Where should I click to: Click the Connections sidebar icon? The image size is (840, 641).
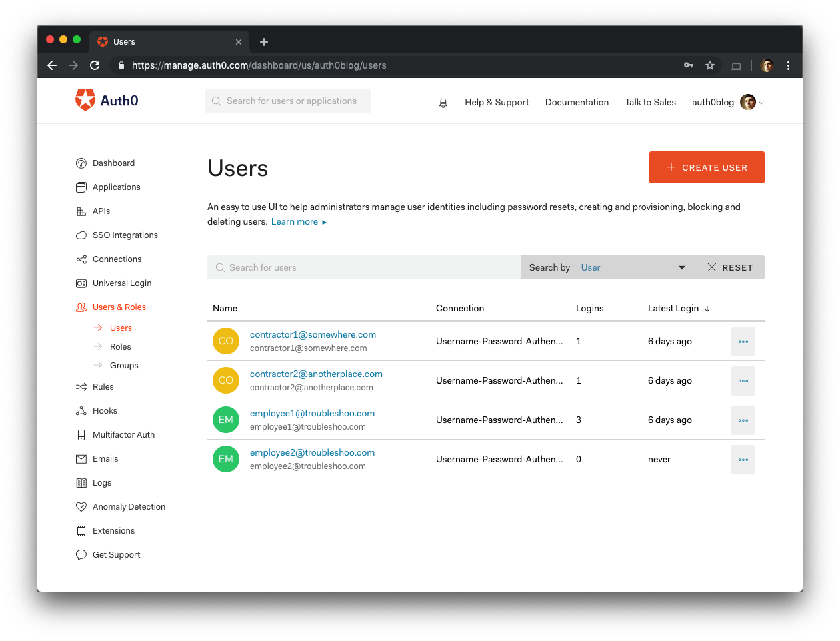81,259
